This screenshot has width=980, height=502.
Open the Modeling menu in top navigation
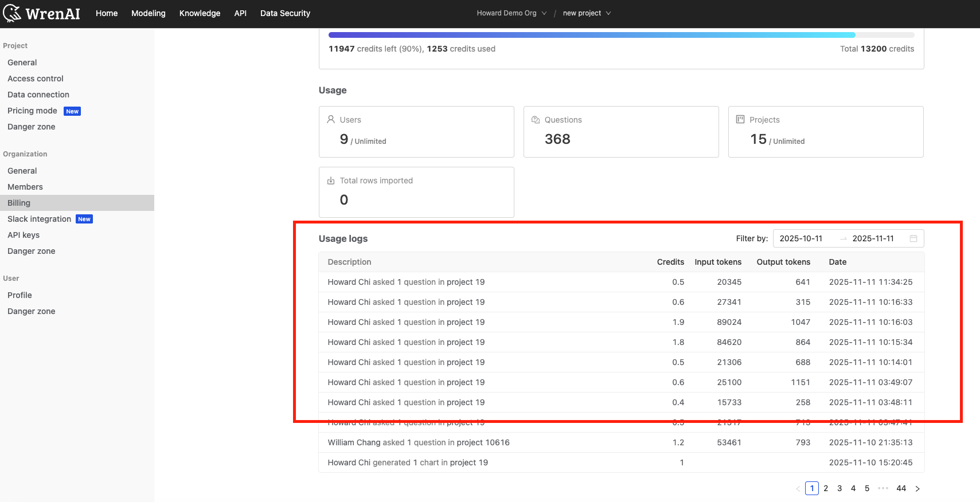tap(148, 13)
